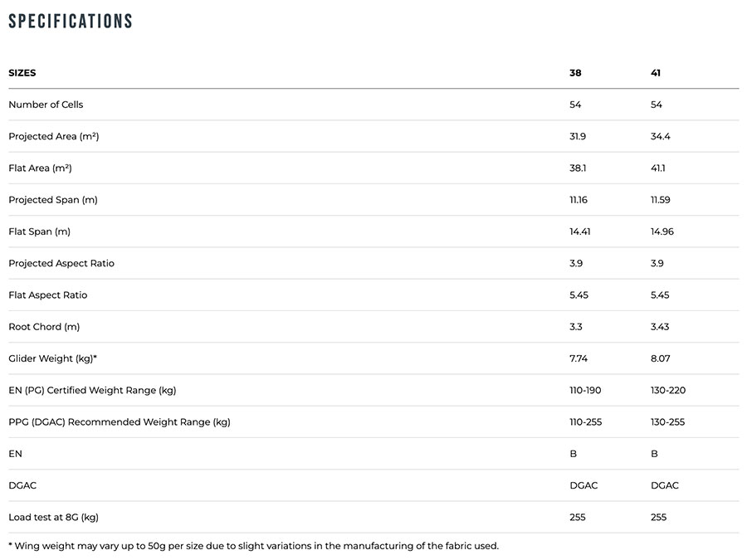Click the SPECIFICATIONS heading
This screenshot has width=747, height=560.
(x=71, y=22)
